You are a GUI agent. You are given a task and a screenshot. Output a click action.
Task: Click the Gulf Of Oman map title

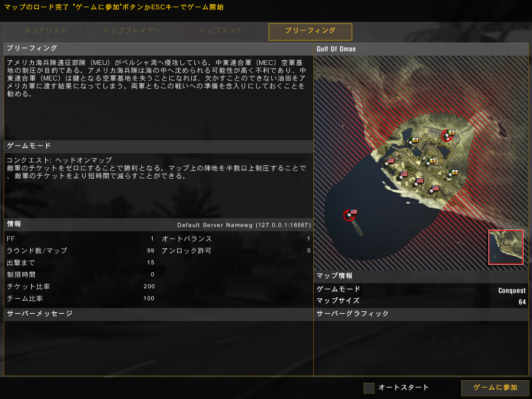(336, 49)
